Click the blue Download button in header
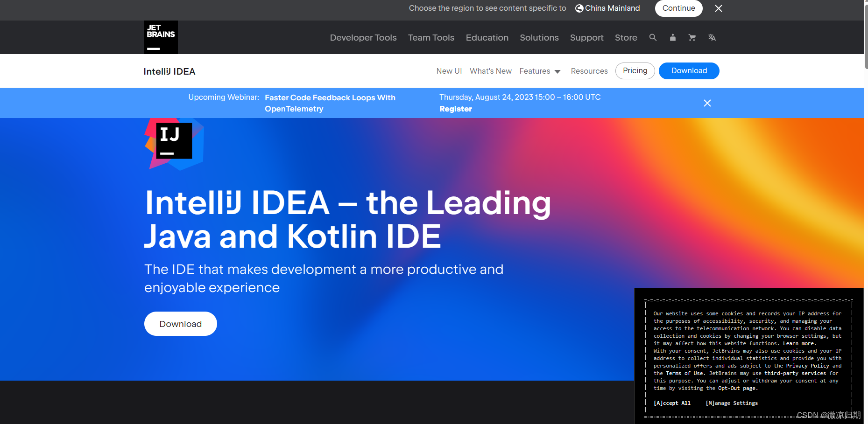The width and height of the screenshot is (868, 424). [x=689, y=71]
